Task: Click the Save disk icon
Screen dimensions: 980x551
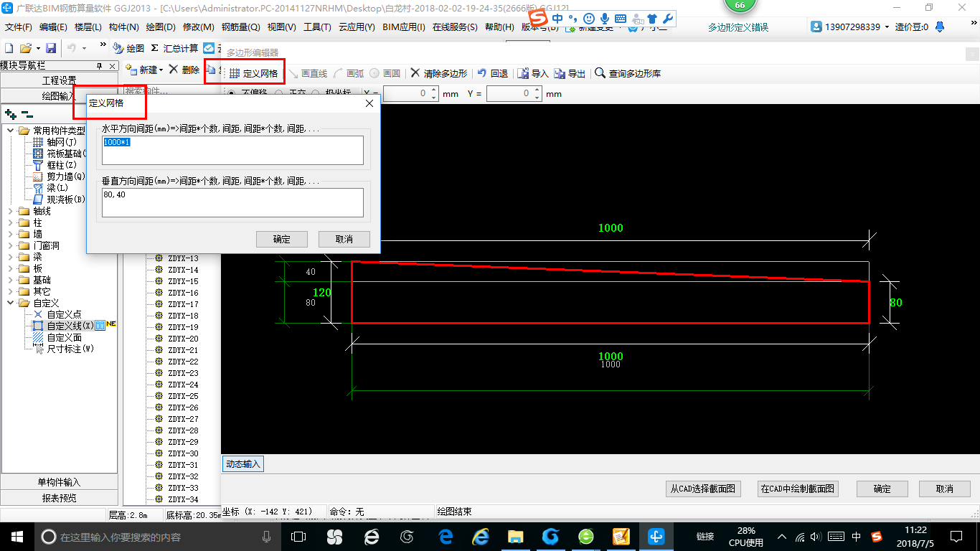Action: (51, 48)
